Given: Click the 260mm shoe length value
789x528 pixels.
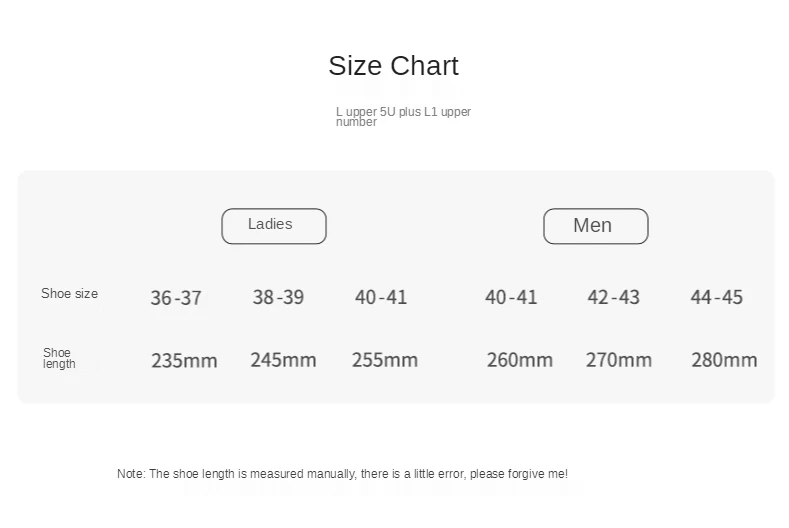Looking at the screenshot, I should click(520, 360).
